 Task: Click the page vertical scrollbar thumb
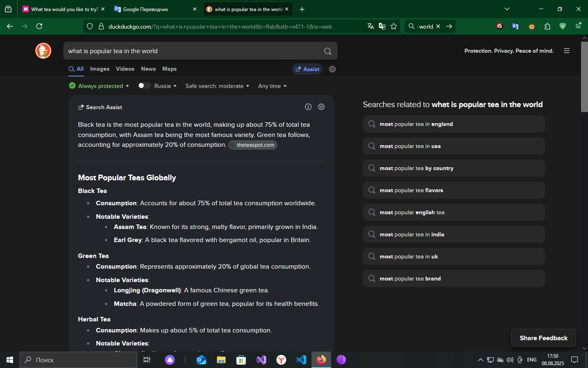(x=584, y=76)
